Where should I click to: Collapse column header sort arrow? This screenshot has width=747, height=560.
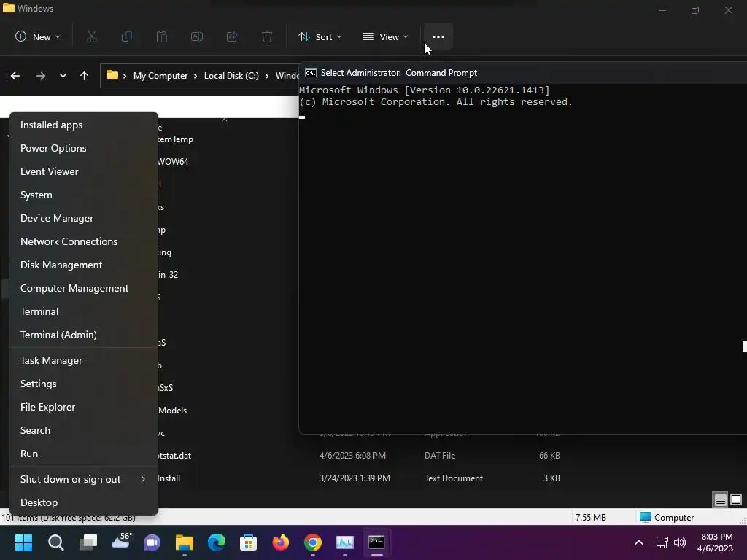click(x=225, y=120)
